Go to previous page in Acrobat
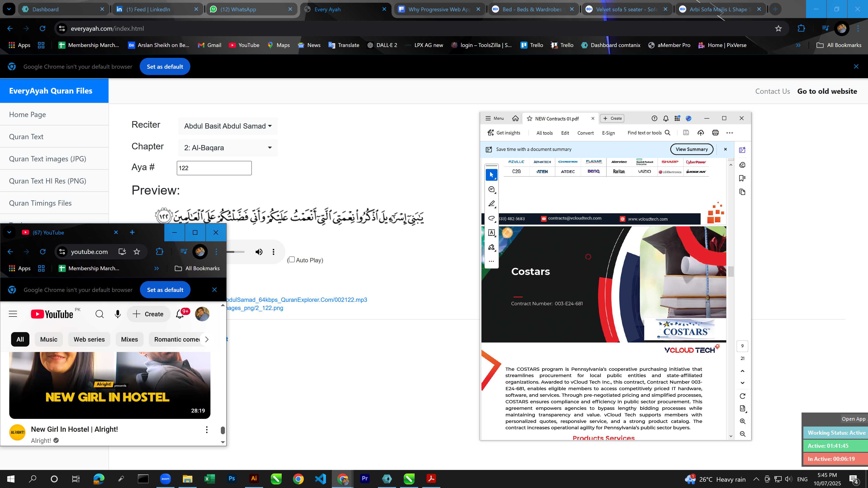The image size is (868, 488). click(742, 371)
